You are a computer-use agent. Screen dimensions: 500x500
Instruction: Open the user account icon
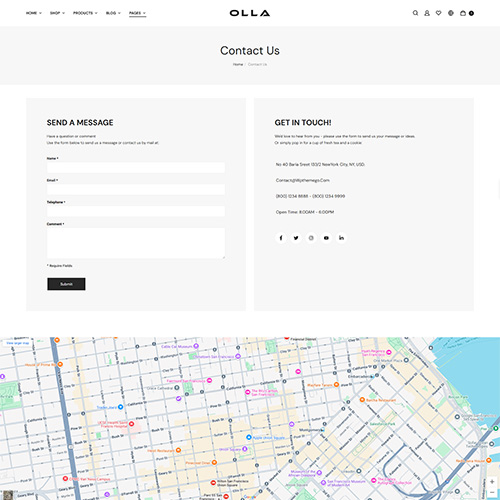(x=427, y=13)
